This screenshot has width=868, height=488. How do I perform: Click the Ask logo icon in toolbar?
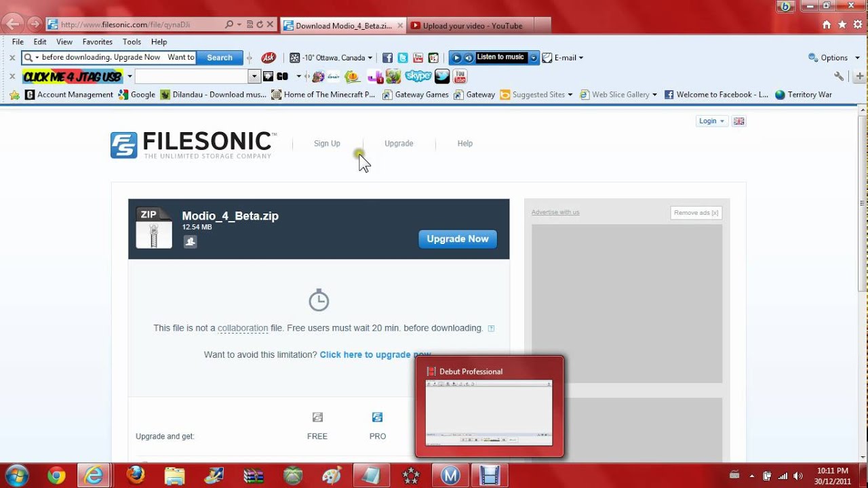(269, 58)
